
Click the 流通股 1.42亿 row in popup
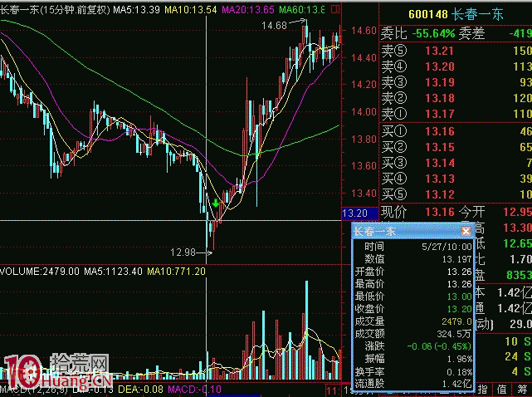(413, 384)
